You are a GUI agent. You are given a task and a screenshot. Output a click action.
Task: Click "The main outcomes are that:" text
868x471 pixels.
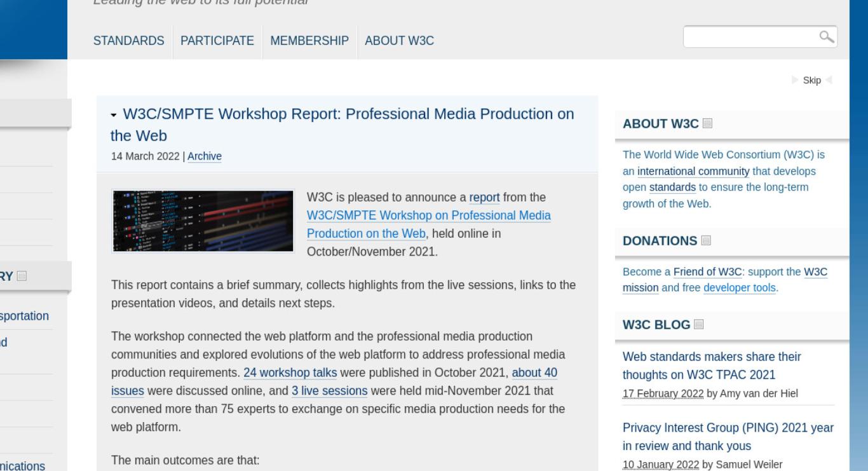[x=186, y=460]
